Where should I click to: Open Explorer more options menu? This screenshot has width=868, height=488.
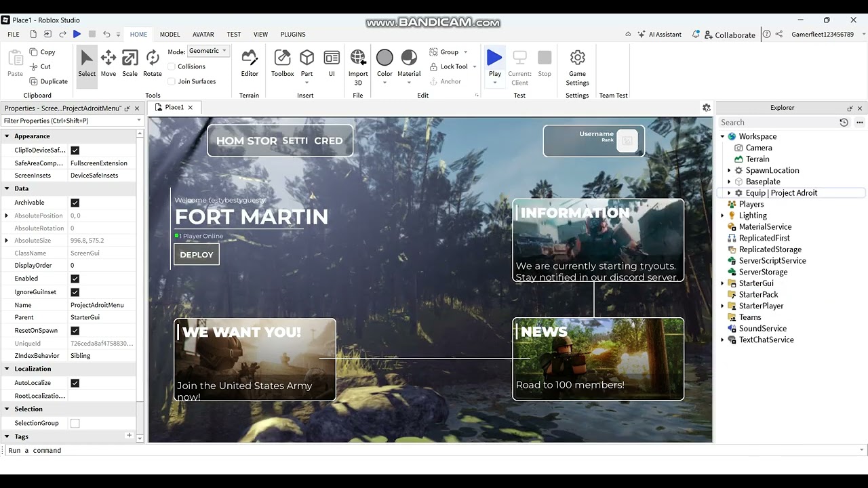point(860,123)
